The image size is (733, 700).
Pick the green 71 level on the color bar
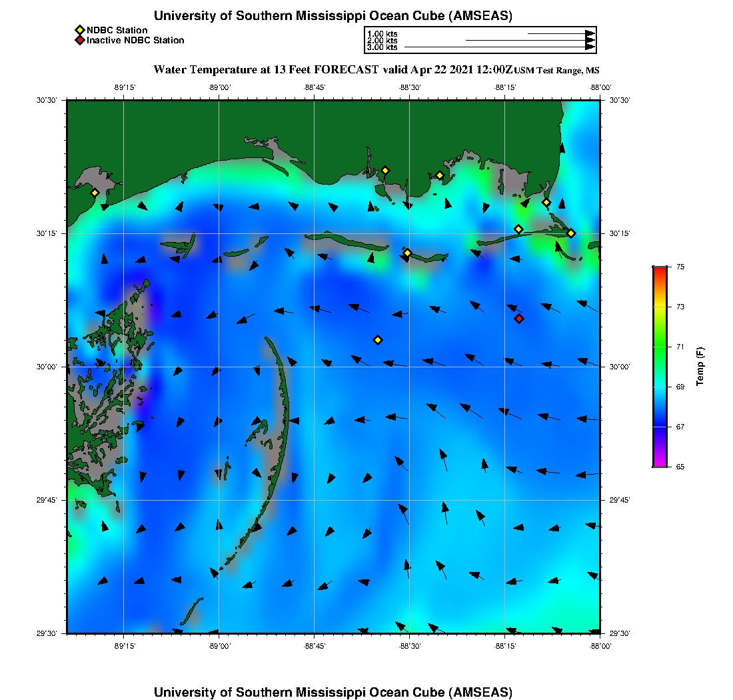pyautogui.click(x=659, y=347)
